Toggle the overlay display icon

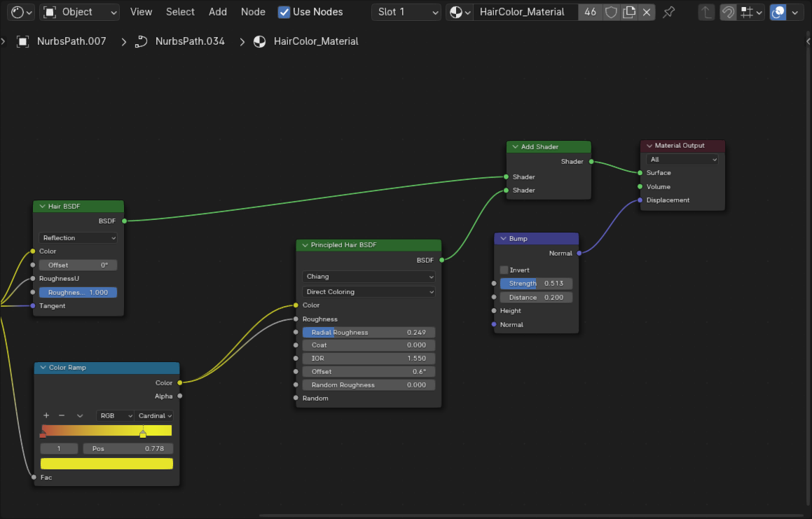778,12
